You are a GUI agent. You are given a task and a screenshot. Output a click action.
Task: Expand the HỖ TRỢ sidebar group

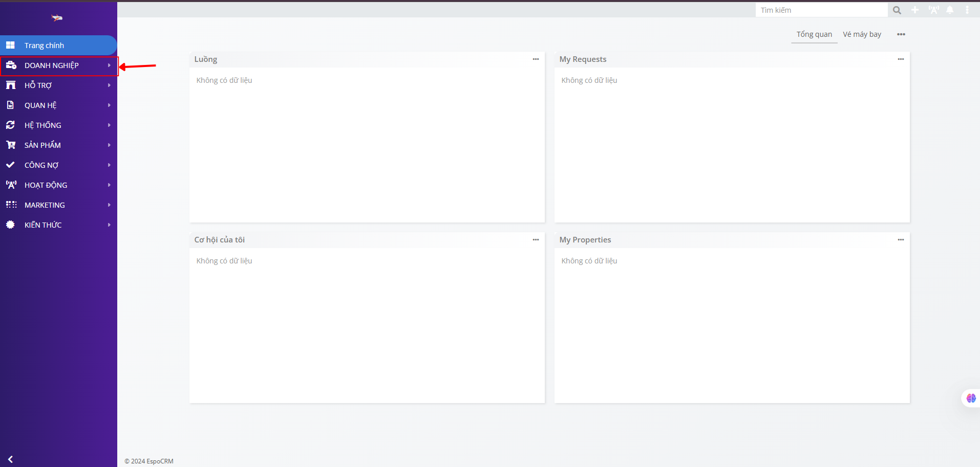pos(58,85)
